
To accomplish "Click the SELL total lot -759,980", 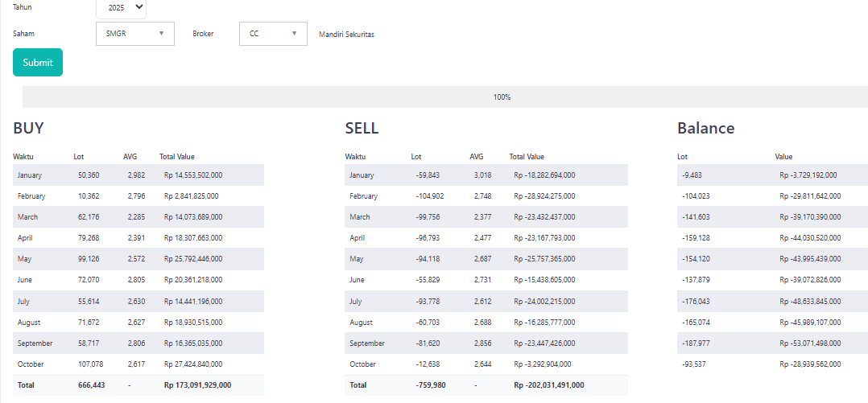I will pyautogui.click(x=428, y=385).
